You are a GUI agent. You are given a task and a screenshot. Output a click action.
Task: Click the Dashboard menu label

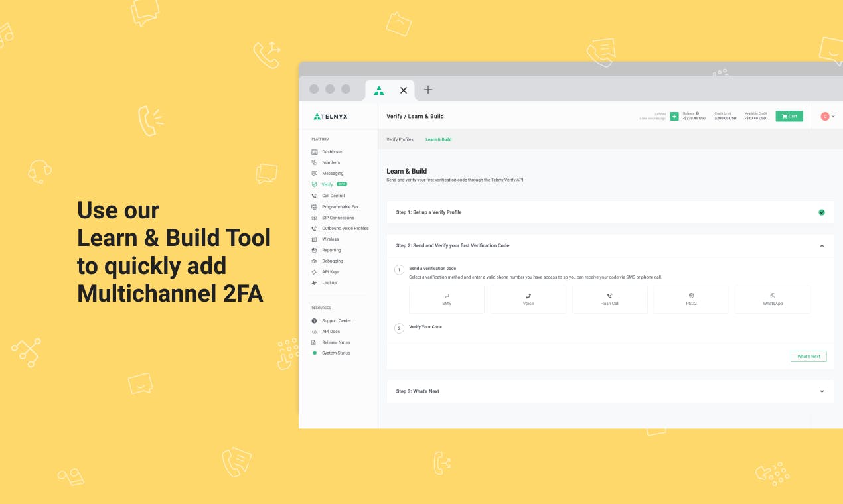click(x=333, y=152)
